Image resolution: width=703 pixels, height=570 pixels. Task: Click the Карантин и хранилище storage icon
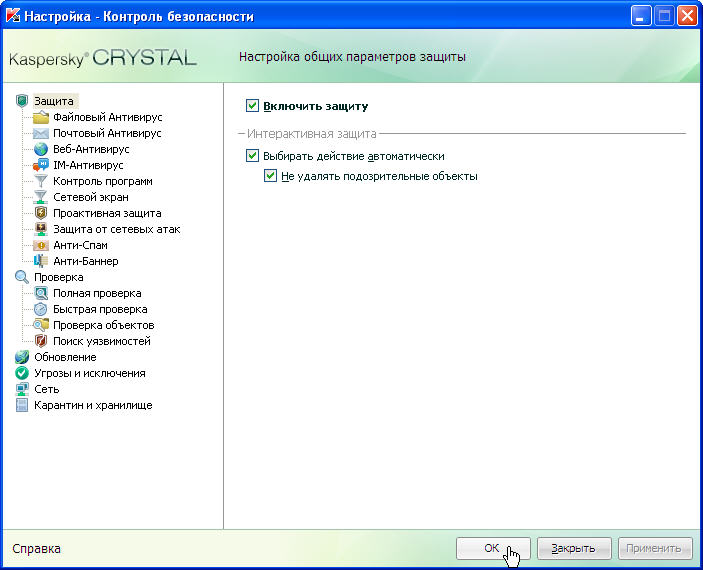(22, 405)
